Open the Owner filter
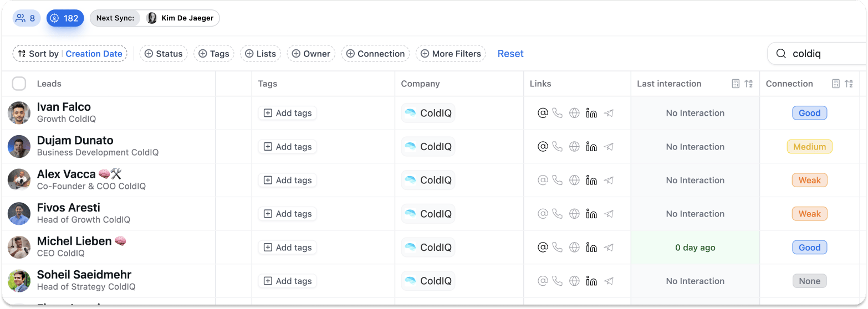868x309 pixels. (x=311, y=54)
